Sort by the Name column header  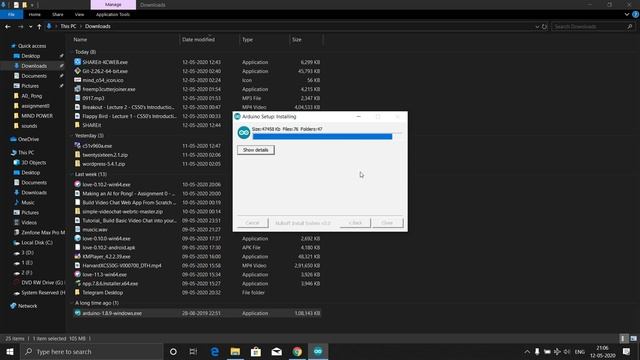click(x=80, y=40)
